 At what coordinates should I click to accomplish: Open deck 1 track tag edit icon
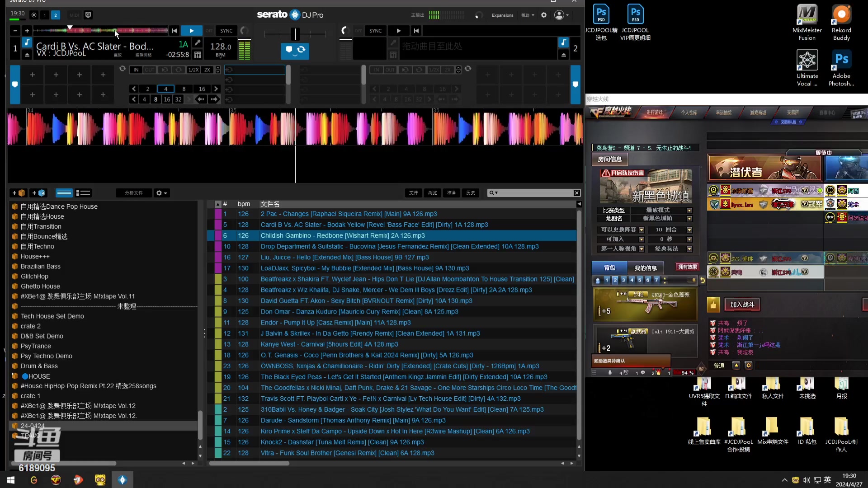click(x=198, y=42)
